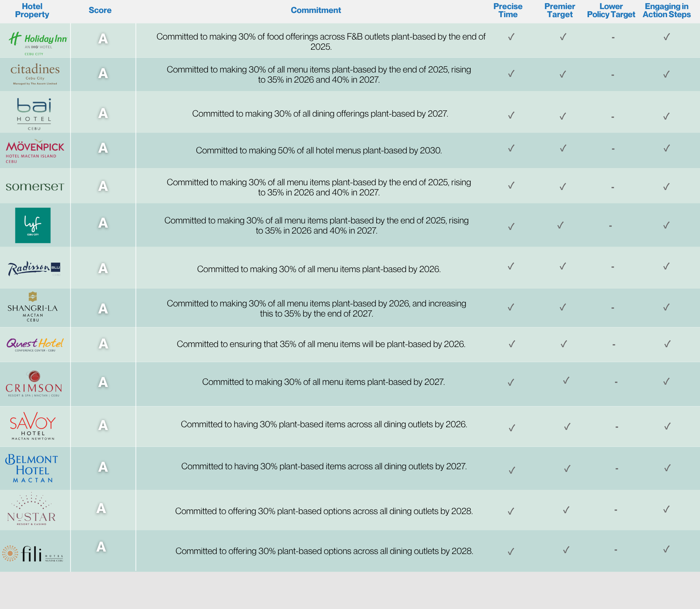The height and width of the screenshot is (609, 700).
Task: Click the Score column header
Action: [x=100, y=11]
